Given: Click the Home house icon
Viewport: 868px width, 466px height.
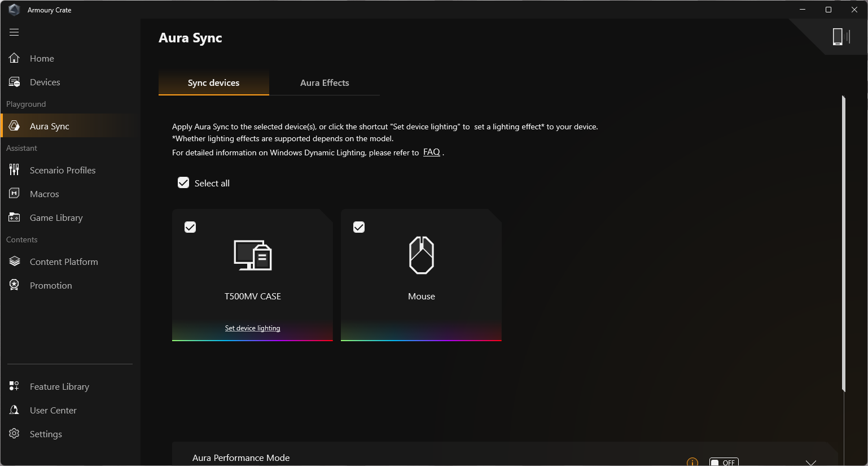Looking at the screenshot, I should pyautogui.click(x=15, y=58).
